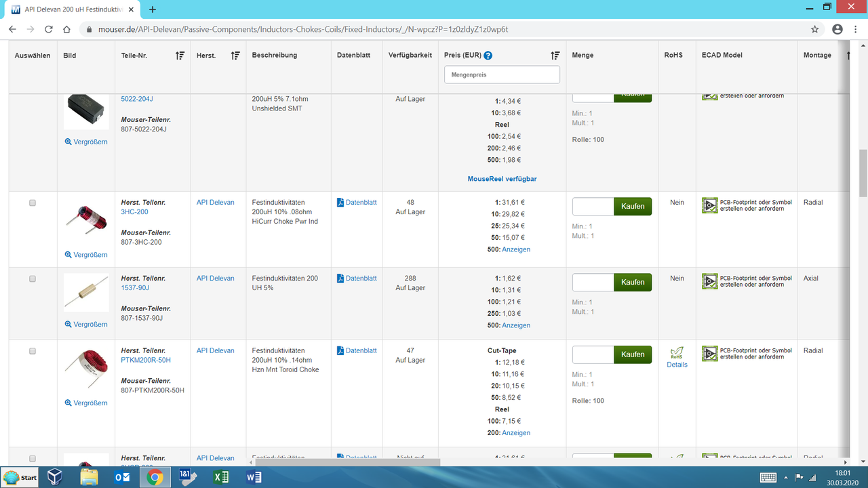Select the checkbox for the PTKM200R-50H row
Image resolution: width=868 pixels, height=488 pixels.
pos(31,351)
